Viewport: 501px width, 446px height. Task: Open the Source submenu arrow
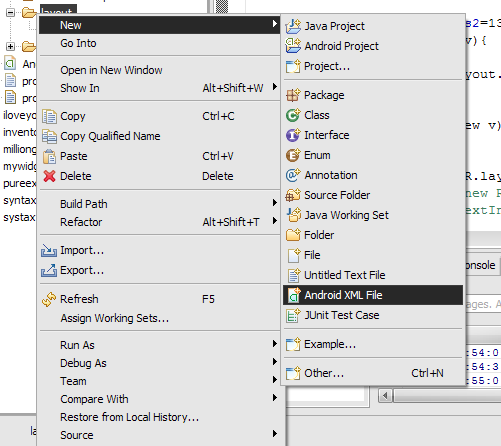[275, 434]
